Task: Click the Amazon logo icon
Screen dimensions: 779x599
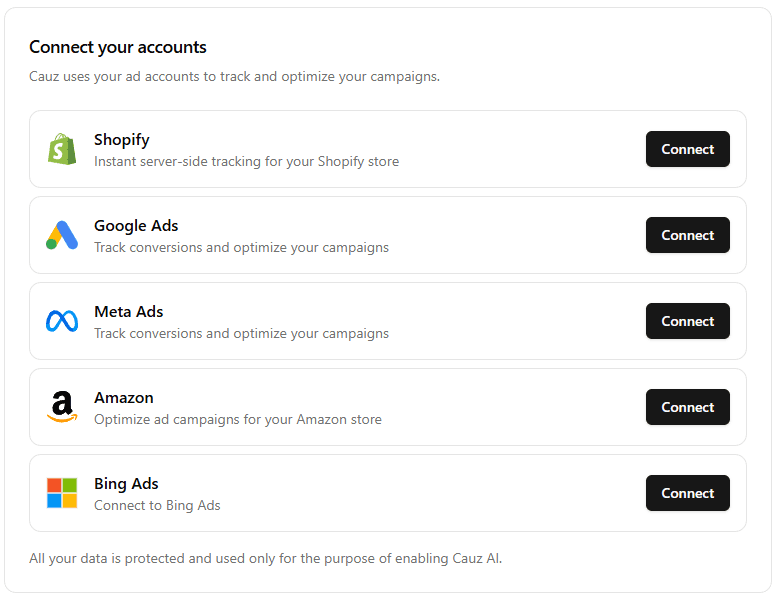Action: [x=62, y=407]
